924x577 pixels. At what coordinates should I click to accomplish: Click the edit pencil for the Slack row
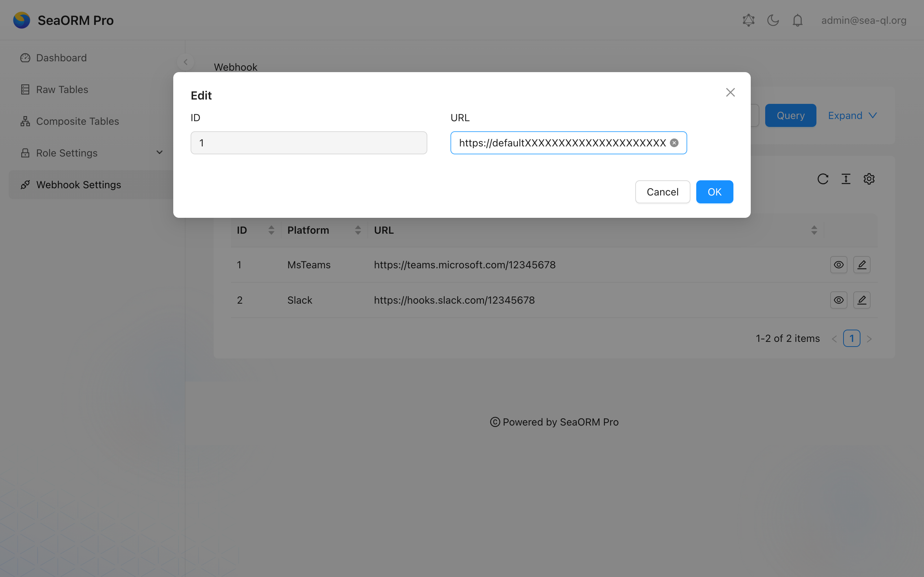tap(862, 300)
